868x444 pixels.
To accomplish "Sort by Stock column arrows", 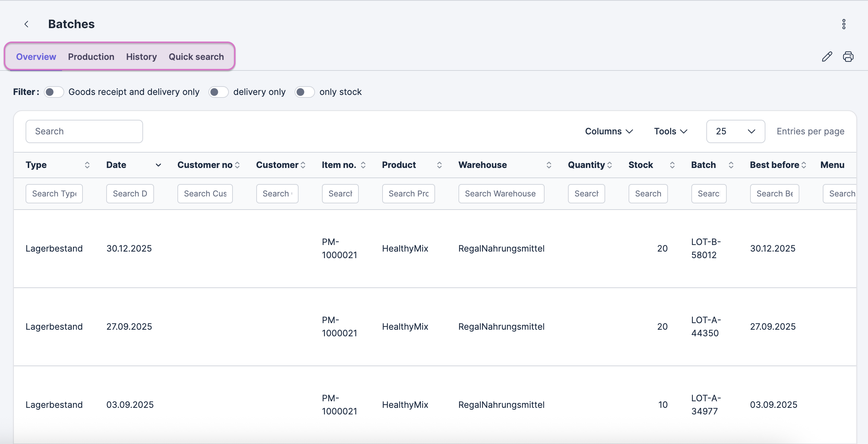I will (672, 165).
